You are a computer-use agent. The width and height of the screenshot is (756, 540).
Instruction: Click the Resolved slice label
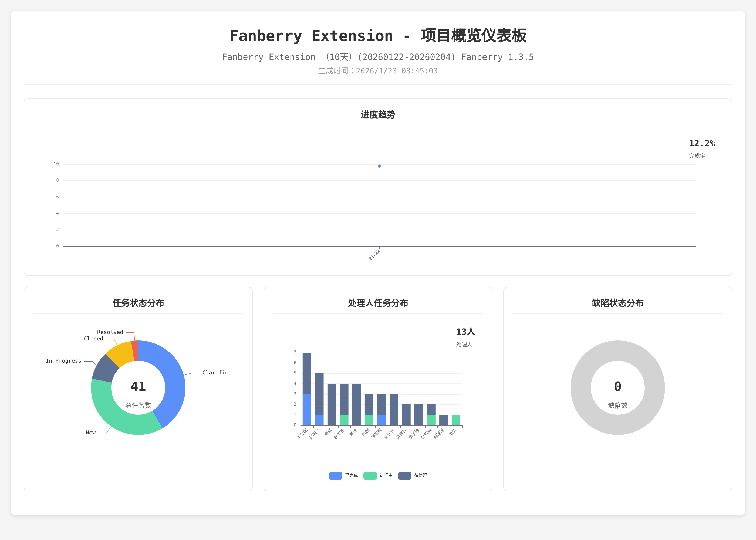tap(110, 332)
